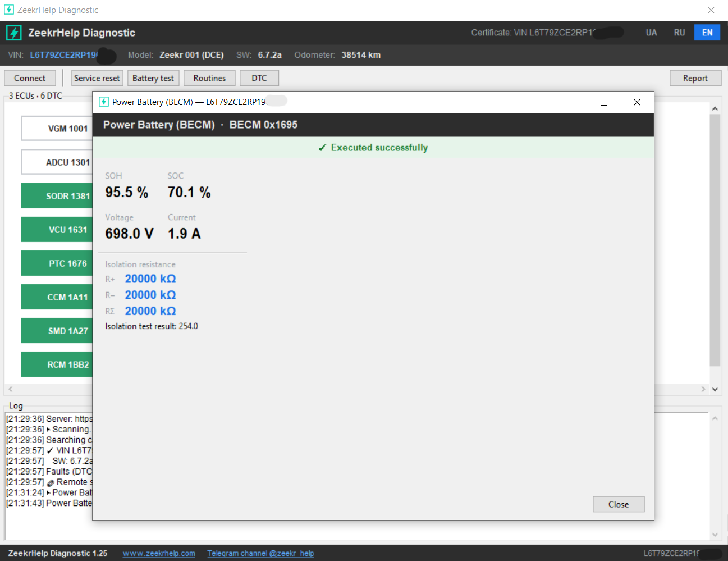Click the app icon in main title bar
The height and width of the screenshot is (561, 728).
9,10
